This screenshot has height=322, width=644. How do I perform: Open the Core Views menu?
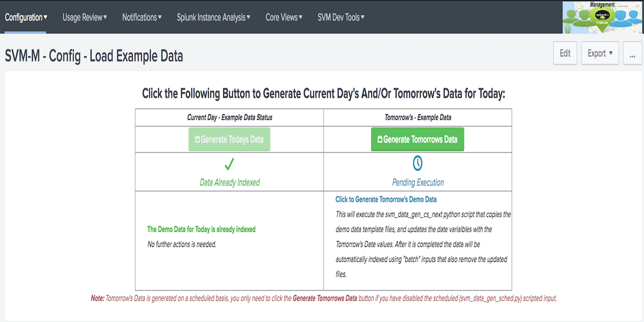coord(283,17)
